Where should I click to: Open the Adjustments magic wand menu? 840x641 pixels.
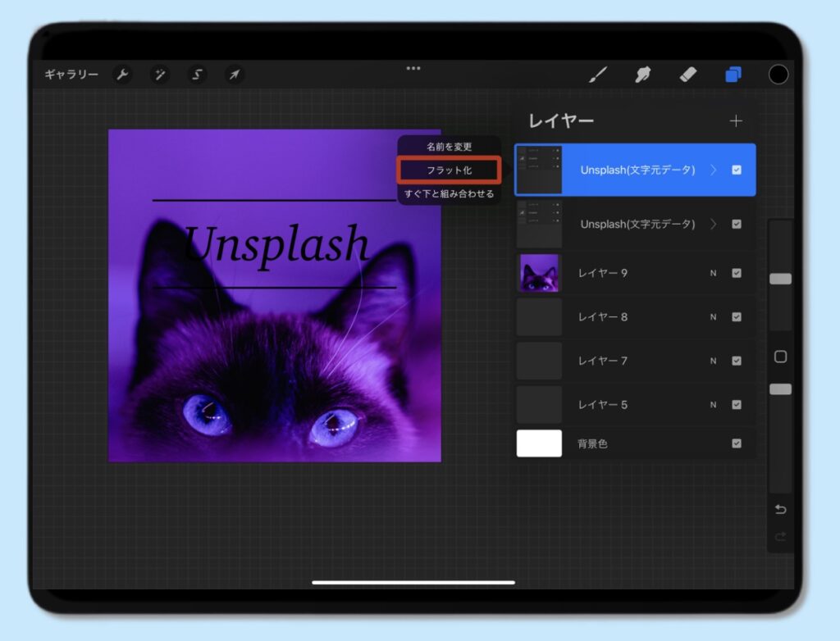(160, 75)
